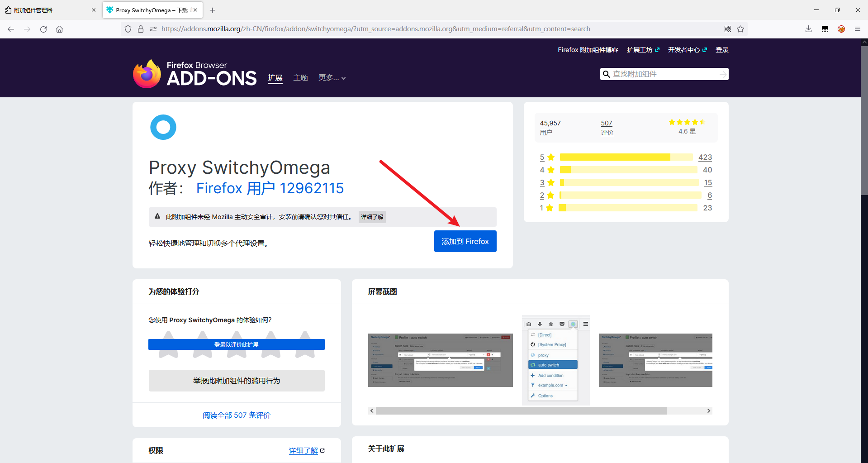Click the screenshot carousel horizontal scrollbar

point(521,410)
